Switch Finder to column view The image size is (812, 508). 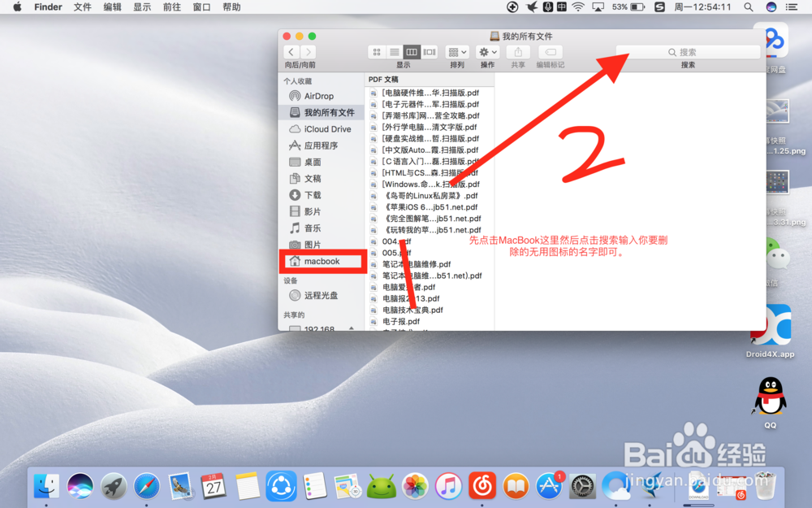(412, 52)
